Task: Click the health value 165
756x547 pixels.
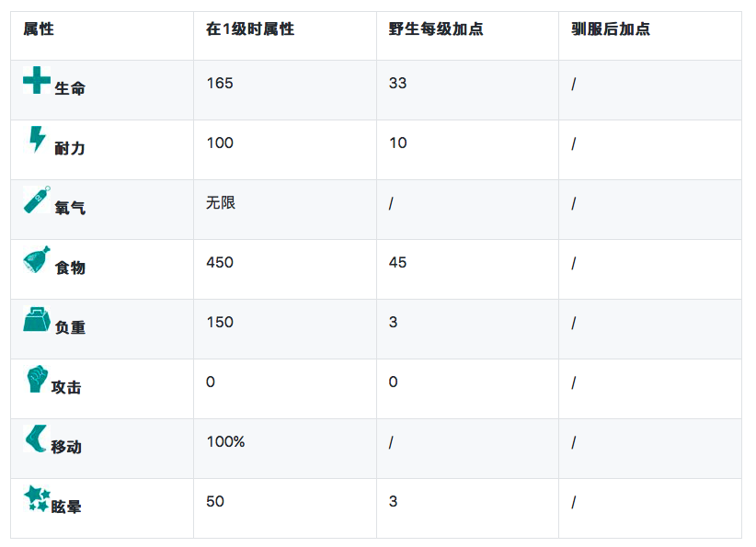Action: (220, 84)
